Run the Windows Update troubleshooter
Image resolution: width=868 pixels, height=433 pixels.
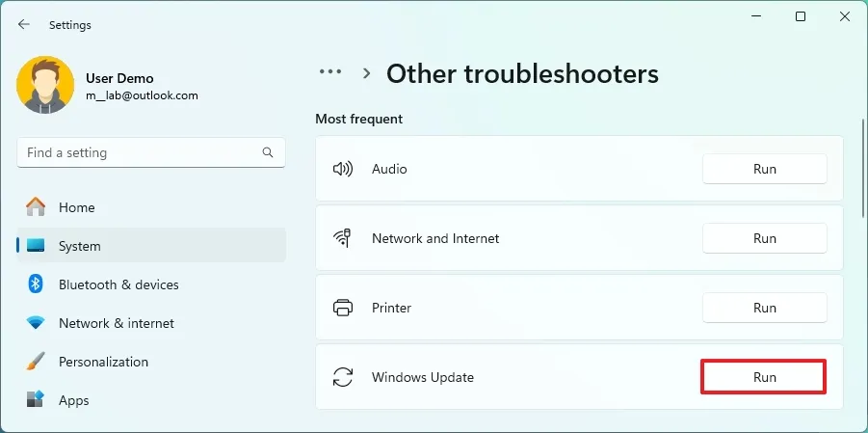coord(765,377)
